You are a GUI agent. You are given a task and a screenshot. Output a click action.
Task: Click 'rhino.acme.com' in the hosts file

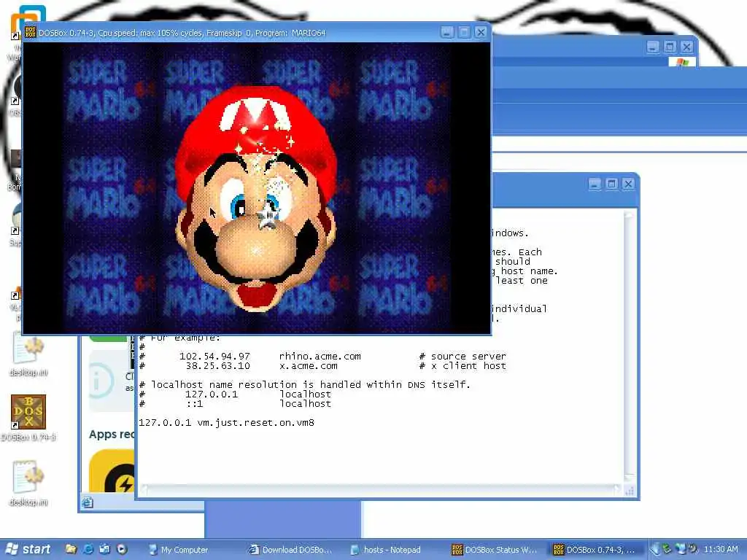320,356
